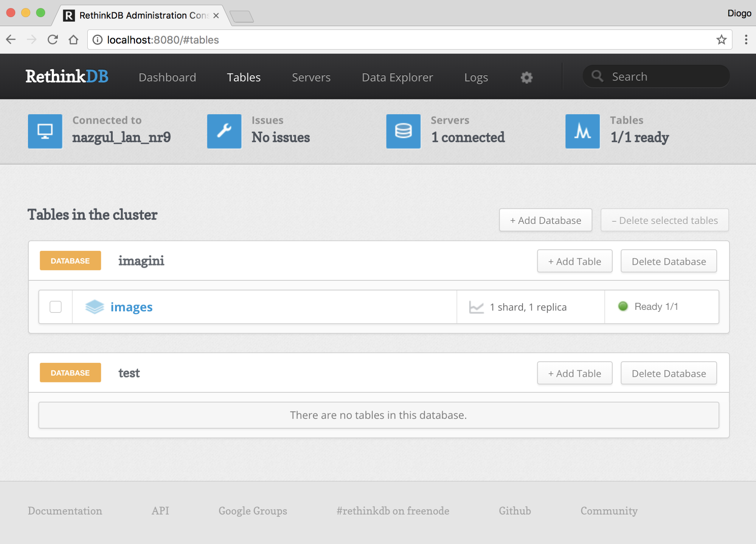Screen dimensions: 756x544
Task: Bookmark page with the star icon
Action: [721, 40]
